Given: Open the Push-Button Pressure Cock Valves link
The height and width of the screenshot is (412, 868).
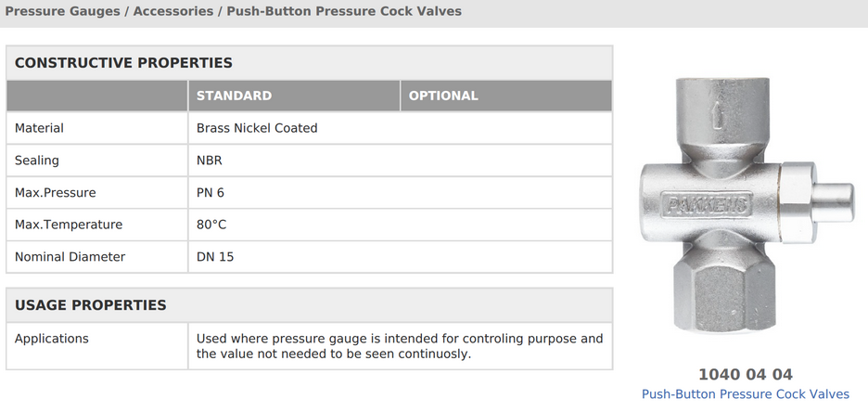Looking at the screenshot, I should 745,393.
